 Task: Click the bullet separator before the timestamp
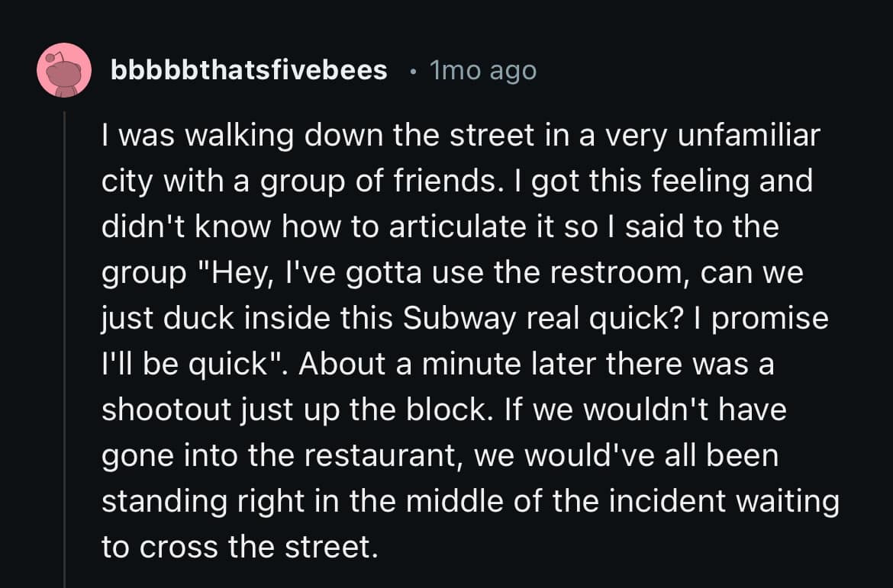[x=412, y=72]
